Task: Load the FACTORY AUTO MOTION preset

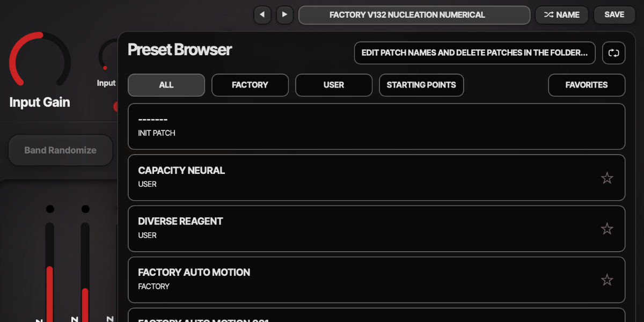Action: coord(377,280)
